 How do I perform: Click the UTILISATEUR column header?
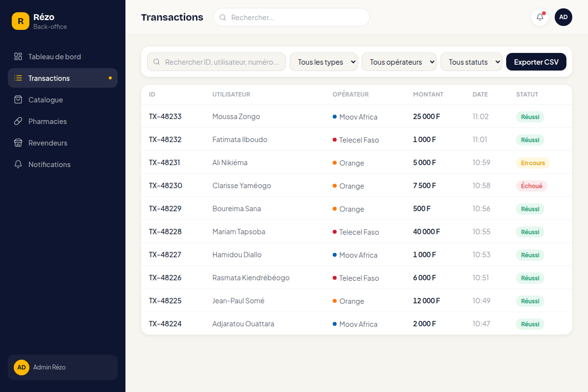point(231,95)
